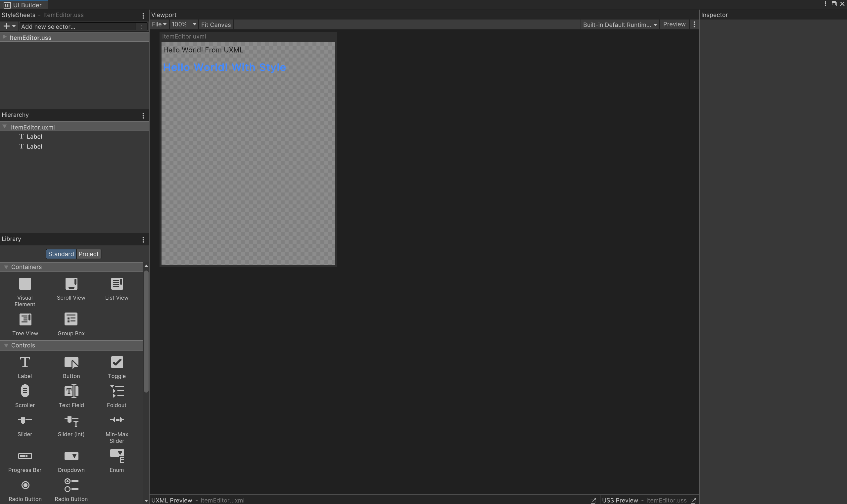Pick the Button control icon
The width and height of the screenshot is (847, 504).
71,362
